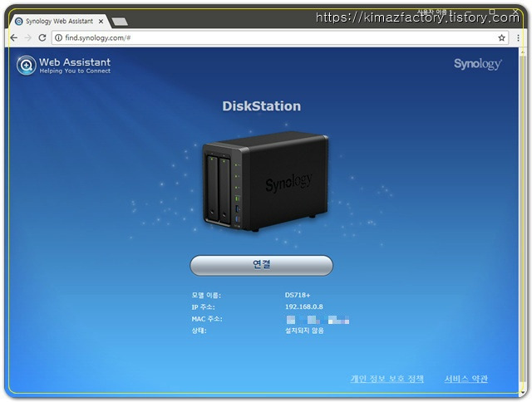Reload the find.synology.com page
This screenshot has width=532, height=402.
(42, 38)
